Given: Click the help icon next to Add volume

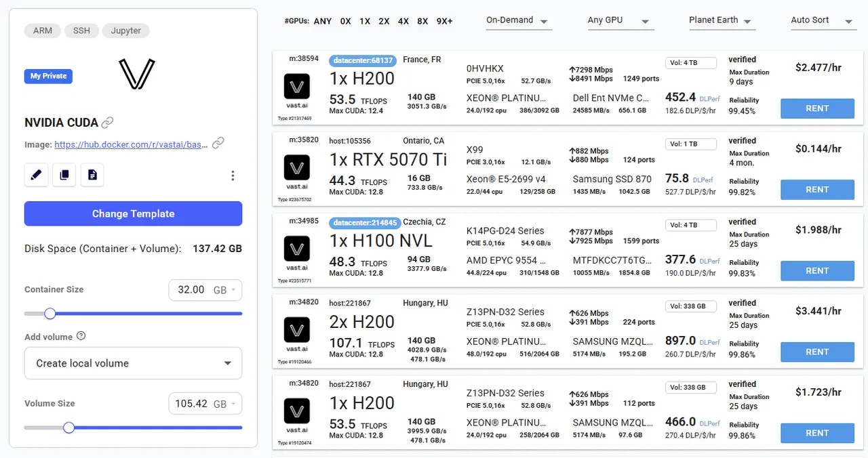Looking at the screenshot, I should [x=81, y=336].
